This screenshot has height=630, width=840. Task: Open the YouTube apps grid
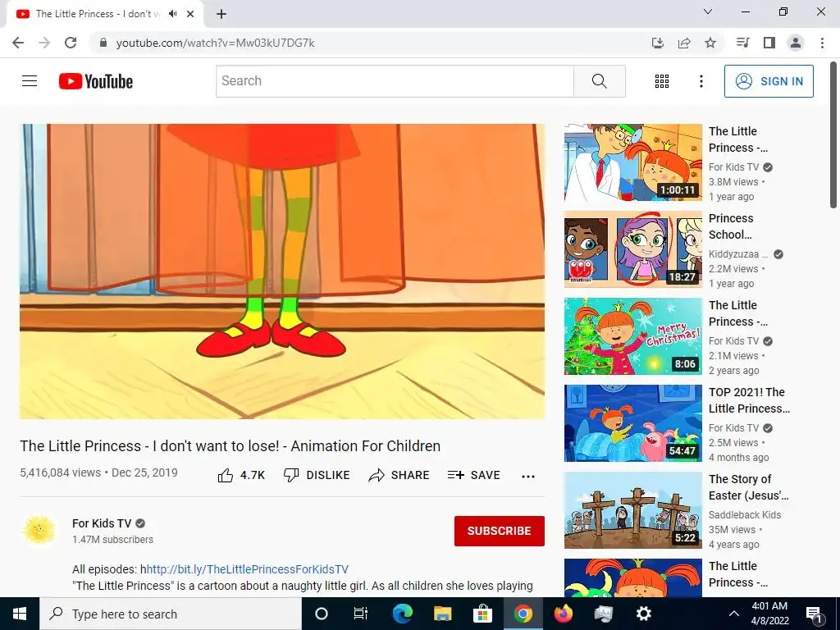662,81
